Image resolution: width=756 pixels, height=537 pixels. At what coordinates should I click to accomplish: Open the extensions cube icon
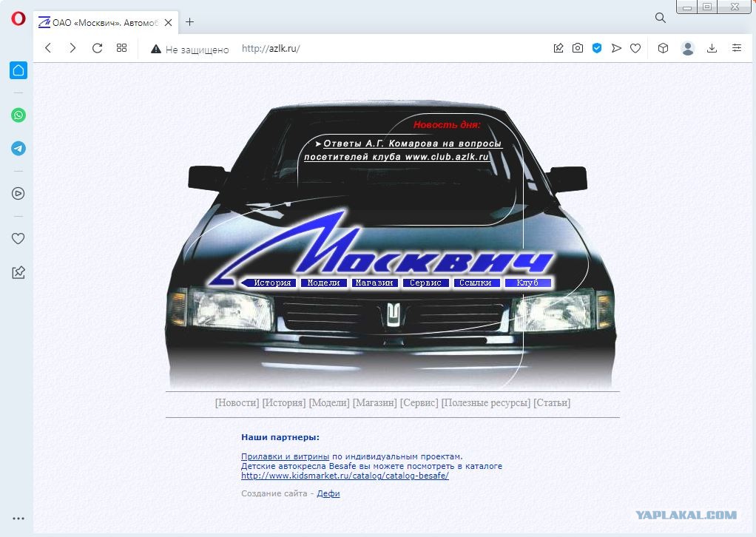point(663,48)
